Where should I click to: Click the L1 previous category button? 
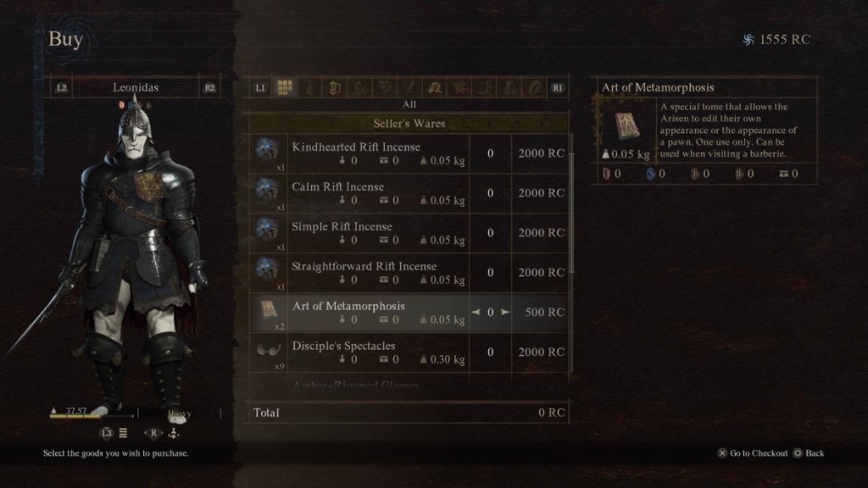[x=260, y=87]
